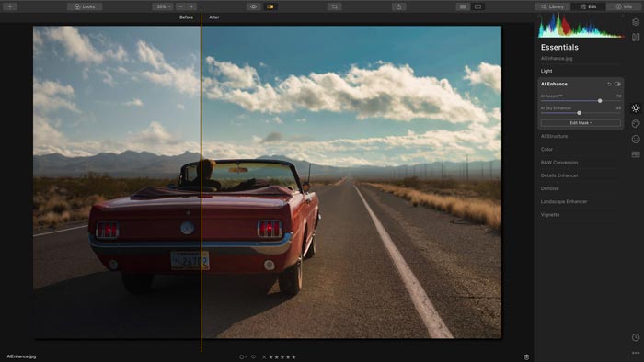Open the History clock icon
This screenshot has height=362, width=644.
pos(636,337)
